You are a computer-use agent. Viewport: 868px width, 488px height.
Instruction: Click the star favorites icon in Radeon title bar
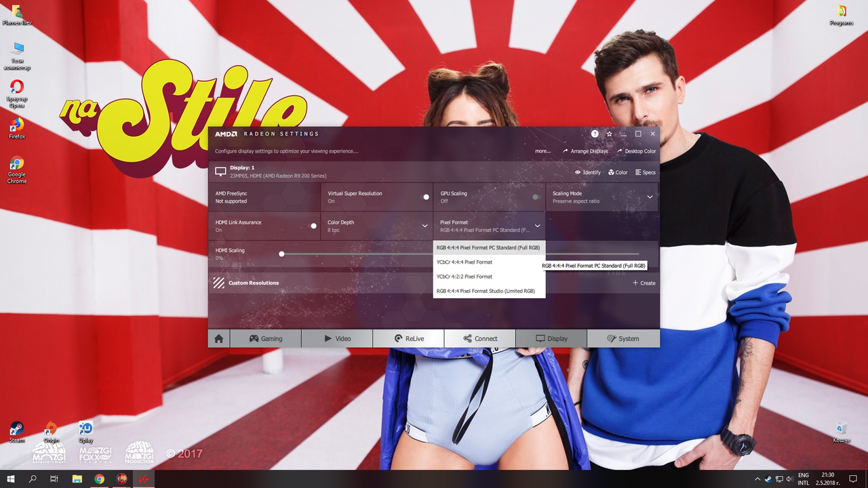pos(609,134)
